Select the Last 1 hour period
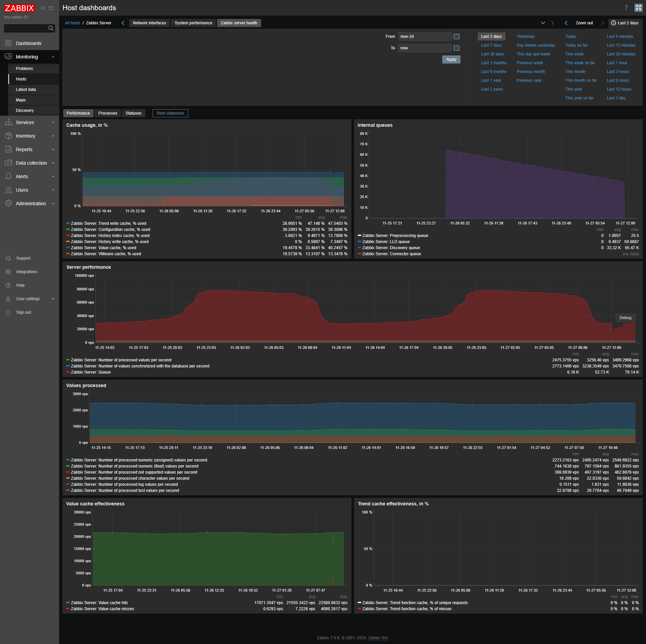 617,63
